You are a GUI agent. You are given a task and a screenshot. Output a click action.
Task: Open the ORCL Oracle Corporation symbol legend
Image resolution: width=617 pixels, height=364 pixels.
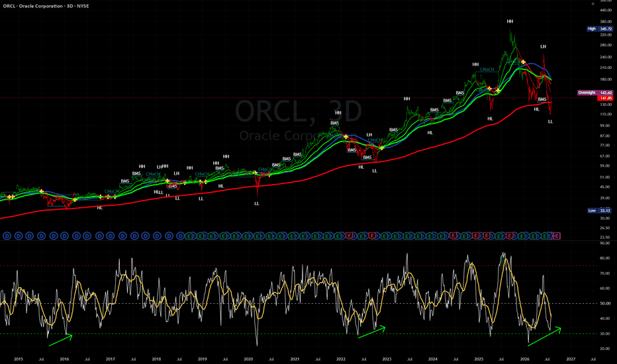tap(46, 6)
